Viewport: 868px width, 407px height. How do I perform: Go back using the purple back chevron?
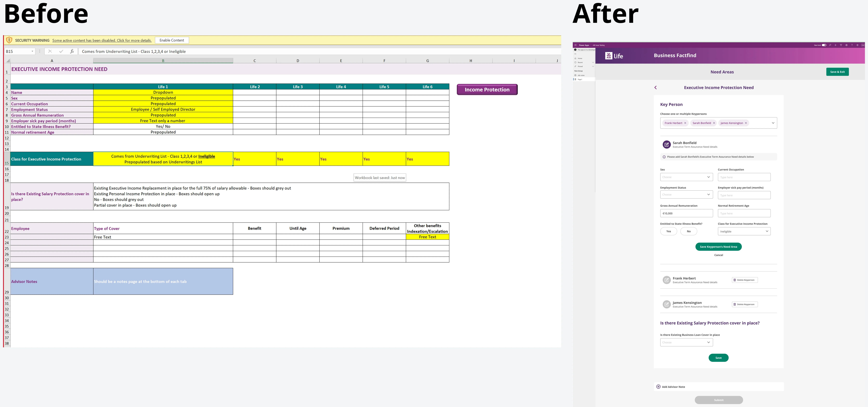655,88
